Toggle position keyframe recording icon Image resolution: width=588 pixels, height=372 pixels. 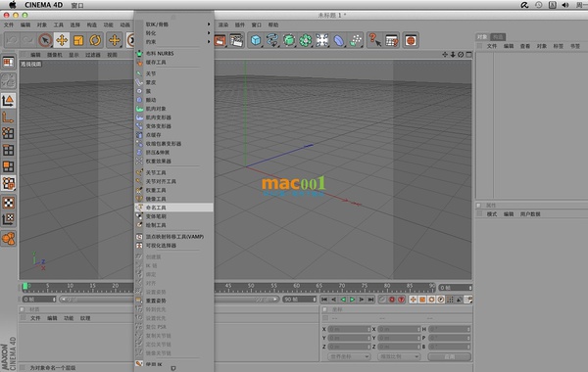tap(413, 300)
